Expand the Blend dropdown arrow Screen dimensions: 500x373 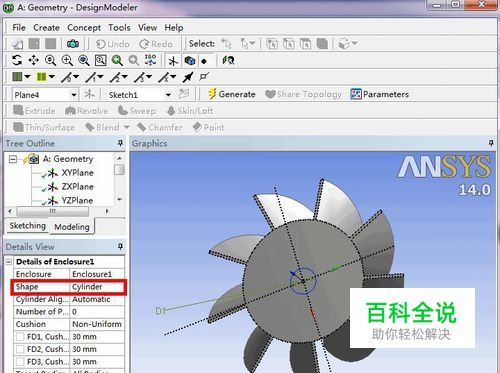(126, 127)
